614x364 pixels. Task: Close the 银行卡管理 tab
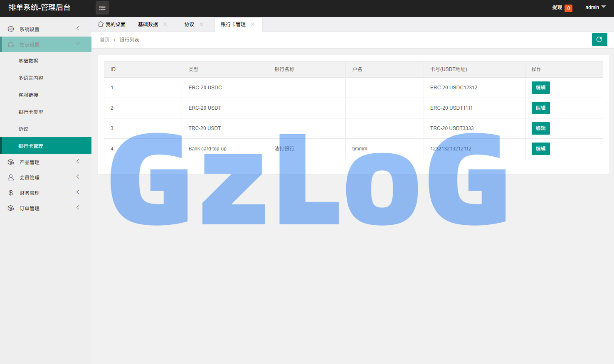click(253, 25)
